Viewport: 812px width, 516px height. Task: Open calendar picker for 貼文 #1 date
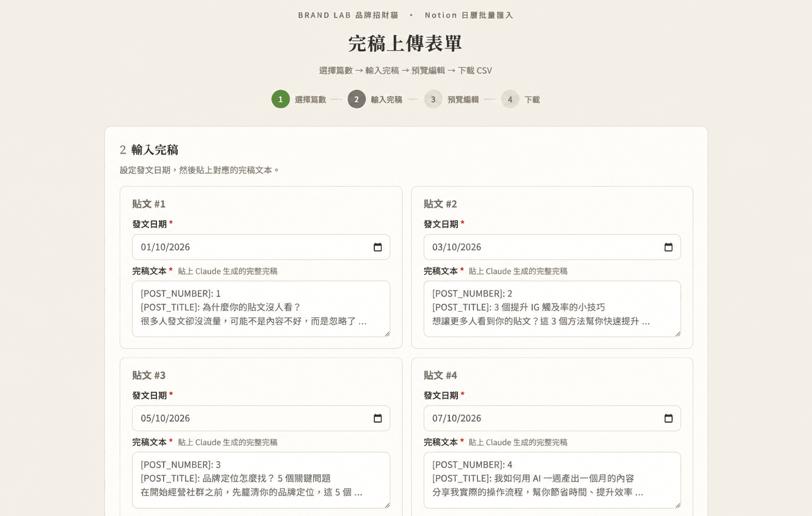pyautogui.click(x=377, y=247)
